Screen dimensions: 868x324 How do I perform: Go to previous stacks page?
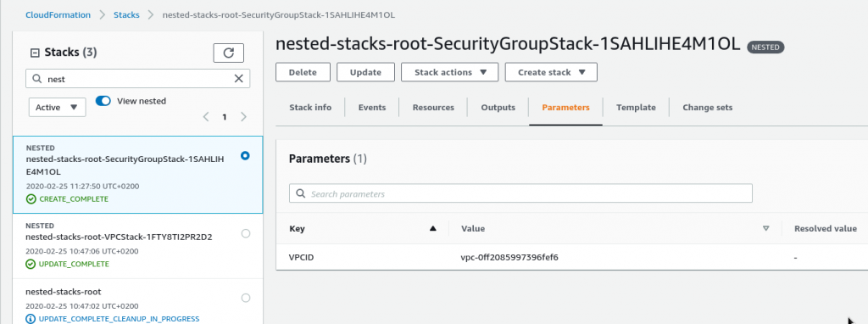pos(206,117)
